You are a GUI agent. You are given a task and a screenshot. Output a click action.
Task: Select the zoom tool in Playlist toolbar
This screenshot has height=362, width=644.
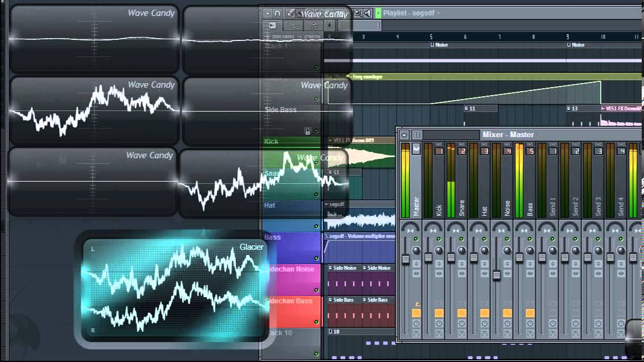click(x=358, y=13)
